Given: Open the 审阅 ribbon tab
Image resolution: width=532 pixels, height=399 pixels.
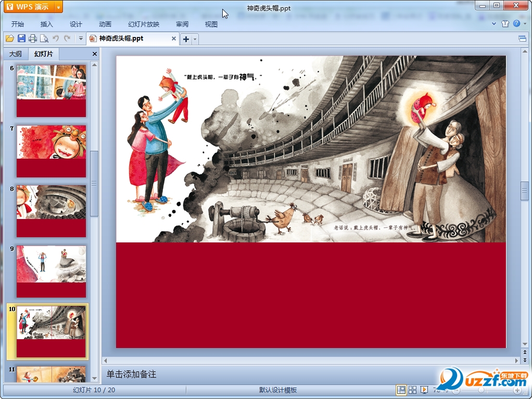Looking at the screenshot, I should pos(183,24).
